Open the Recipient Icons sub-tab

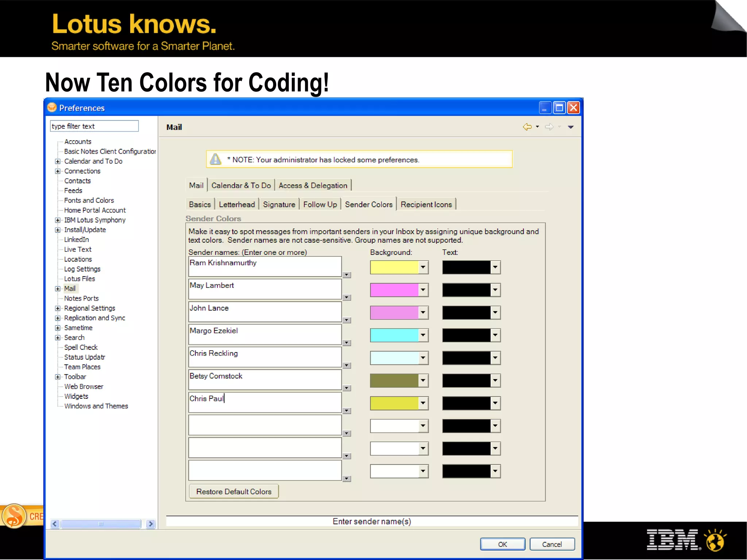tap(426, 204)
